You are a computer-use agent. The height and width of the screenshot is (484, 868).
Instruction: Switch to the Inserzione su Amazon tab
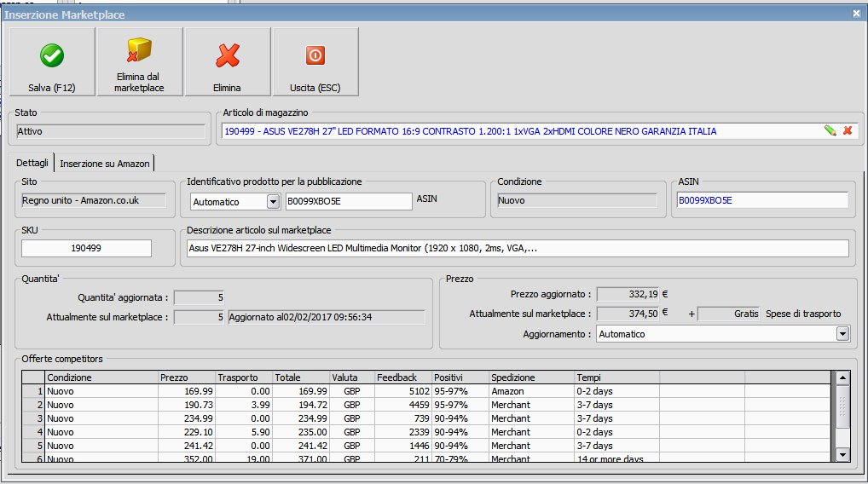click(x=105, y=164)
